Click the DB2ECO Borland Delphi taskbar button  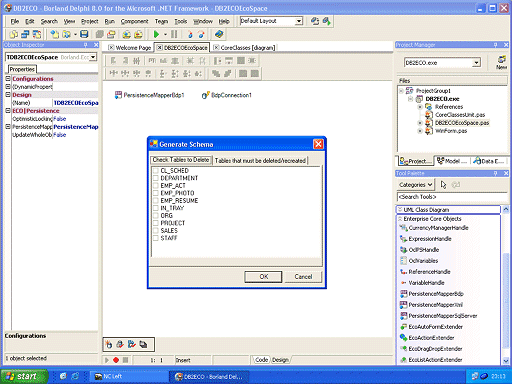[210, 376]
